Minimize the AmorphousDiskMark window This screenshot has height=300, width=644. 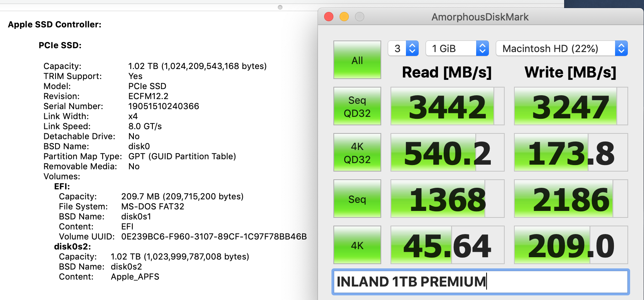[x=344, y=17]
